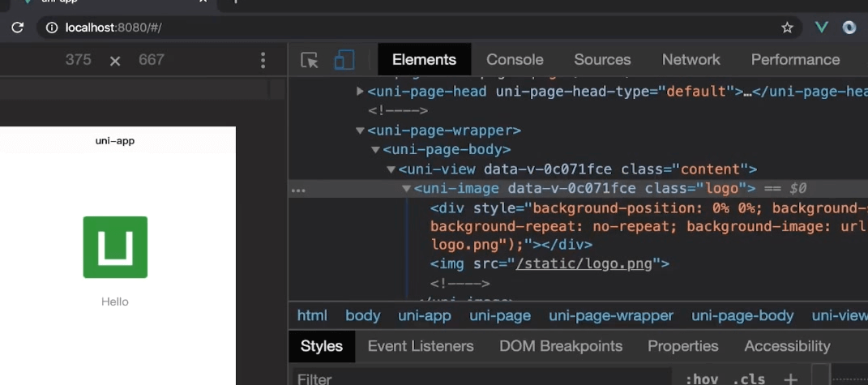Viewport: 868px width, 385px height.
Task: Click the ellipsis beside the uni-image row
Action: click(x=298, y=190)
